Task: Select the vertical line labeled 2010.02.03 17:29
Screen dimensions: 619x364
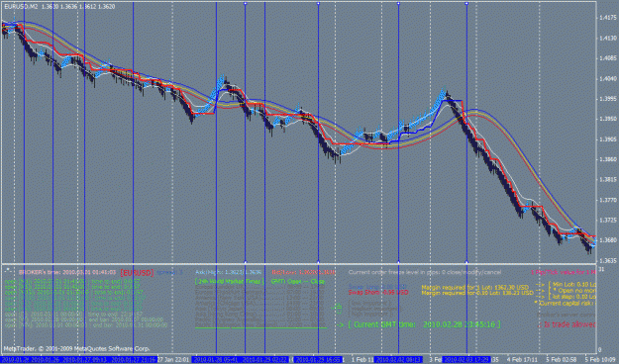Action: click(467, 177)
